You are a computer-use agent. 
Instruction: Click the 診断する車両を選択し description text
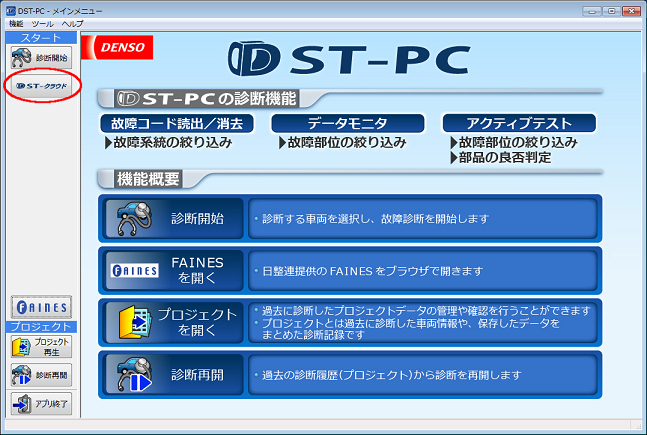375,219
